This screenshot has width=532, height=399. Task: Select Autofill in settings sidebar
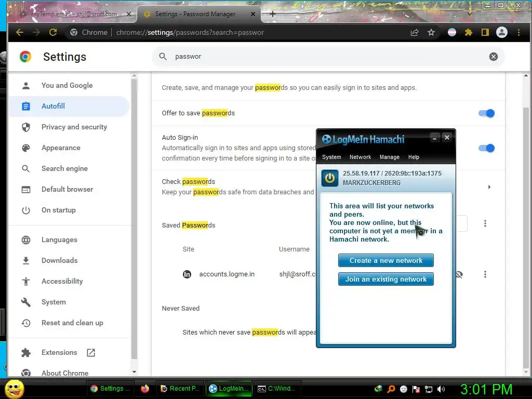coord(69,106)
